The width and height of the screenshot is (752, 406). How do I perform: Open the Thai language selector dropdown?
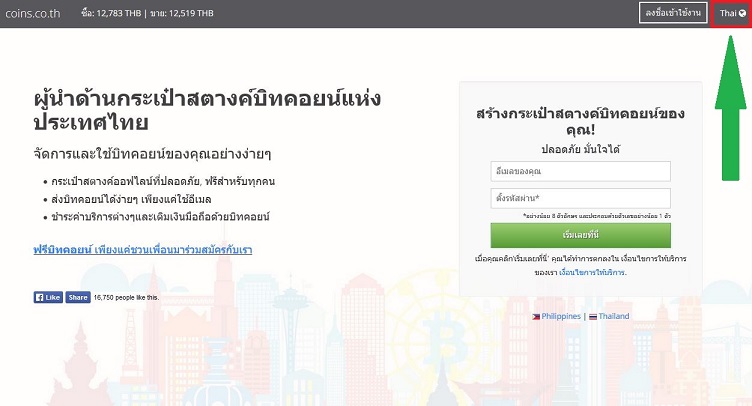[x=732, y=13]
